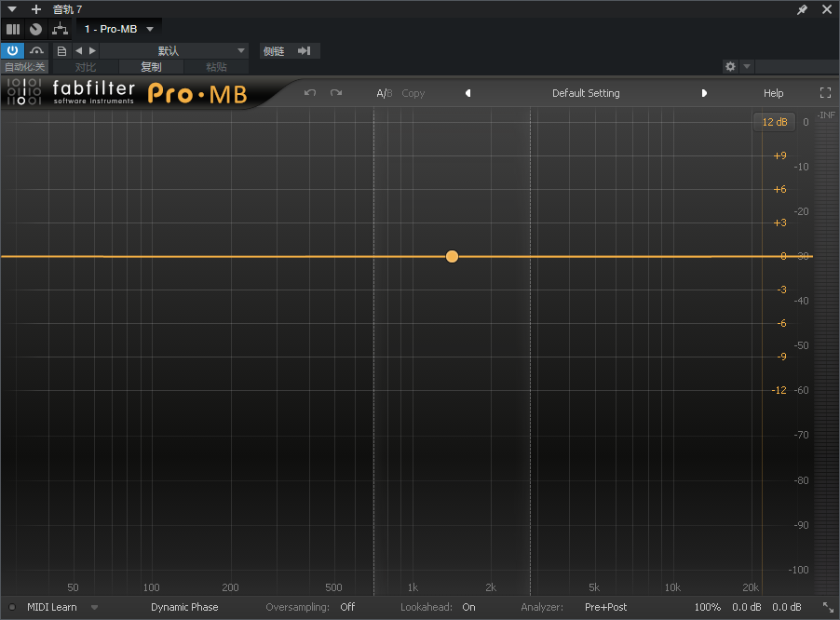Add a new insert with plus icon
The width and height of the screenshot is (840, 620).
coord(36,9)
